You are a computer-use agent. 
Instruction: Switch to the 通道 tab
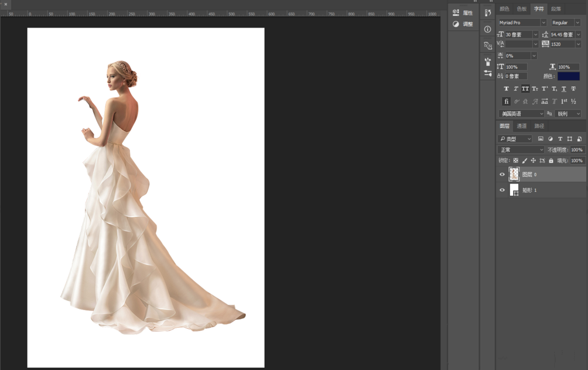coord(521,126)
